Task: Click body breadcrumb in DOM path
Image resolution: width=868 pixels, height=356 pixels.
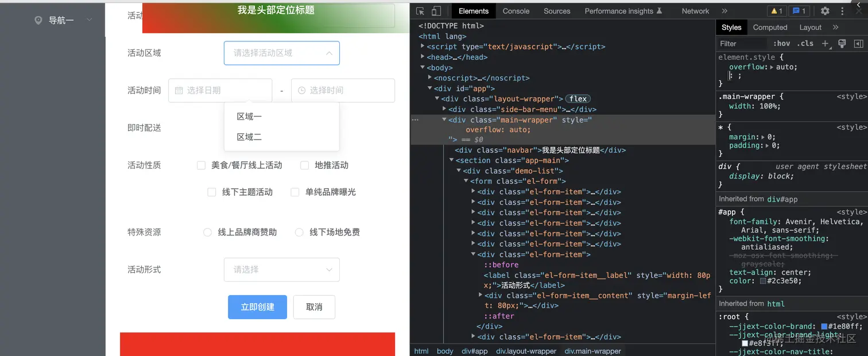Action: pos(445,351)
